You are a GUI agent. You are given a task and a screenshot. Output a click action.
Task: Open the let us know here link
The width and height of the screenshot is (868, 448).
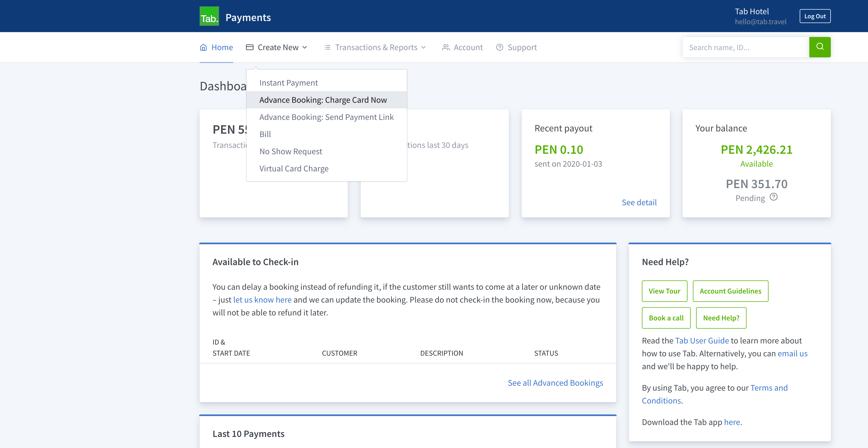(x=262, y=300)
